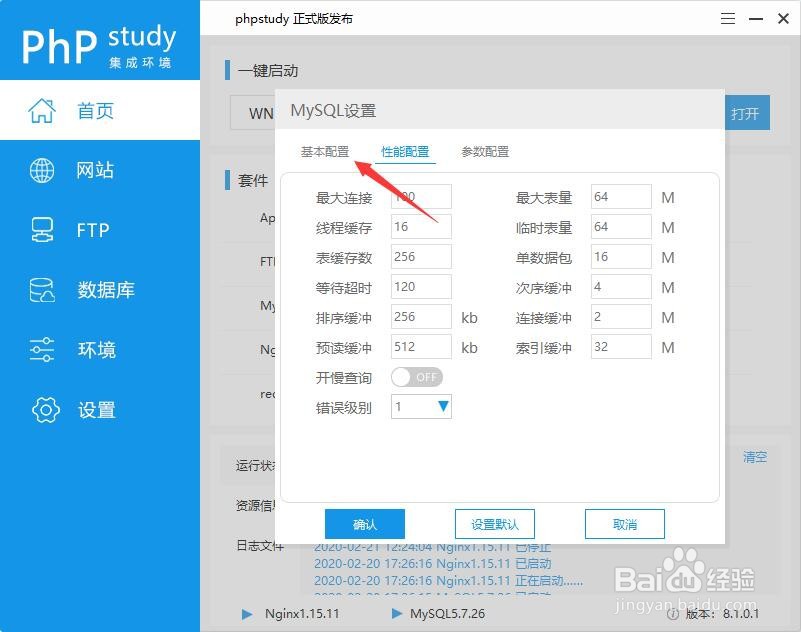
Task: Open 网站 in the sidebar
Action: tap(100, 170)
